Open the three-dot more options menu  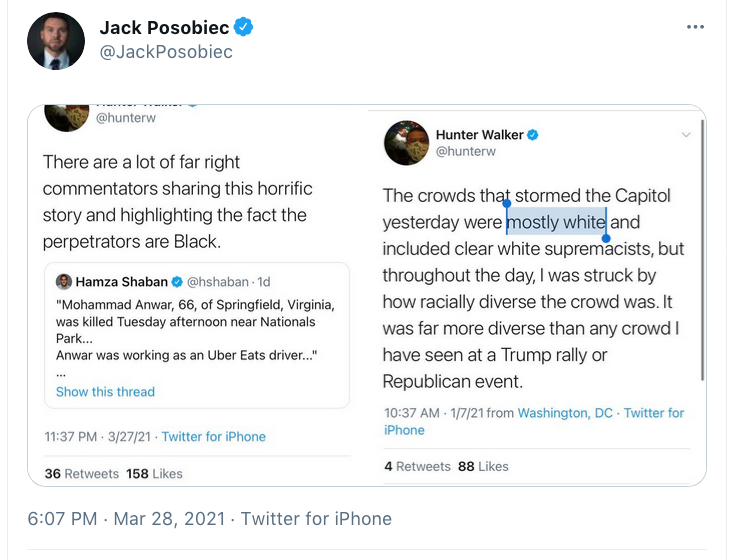(696, 27)
